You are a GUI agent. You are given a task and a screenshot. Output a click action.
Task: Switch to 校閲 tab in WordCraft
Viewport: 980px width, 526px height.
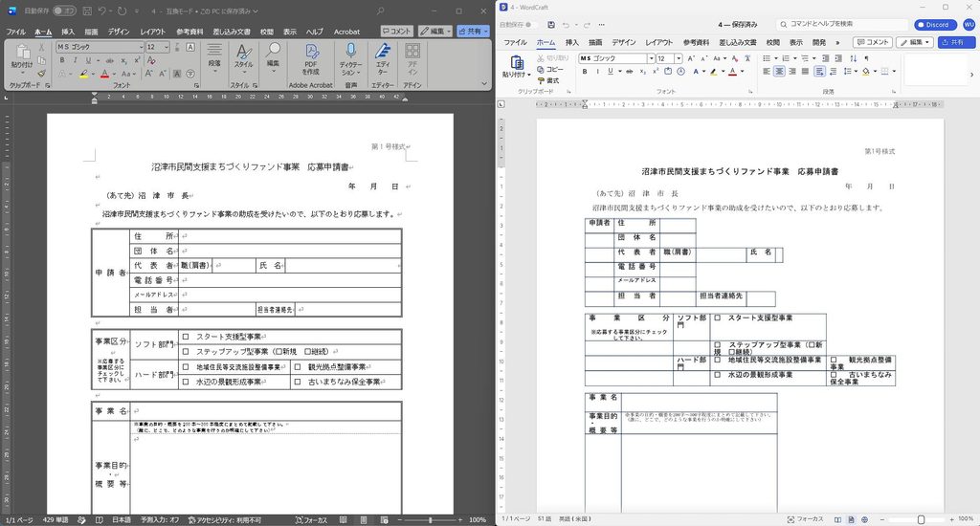coord(772,42)
